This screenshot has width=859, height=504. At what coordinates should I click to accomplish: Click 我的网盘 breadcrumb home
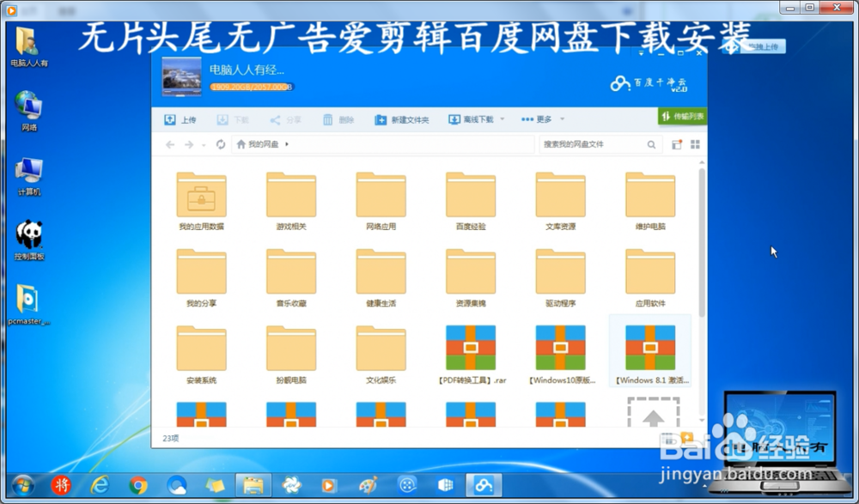tap(258, 144)
